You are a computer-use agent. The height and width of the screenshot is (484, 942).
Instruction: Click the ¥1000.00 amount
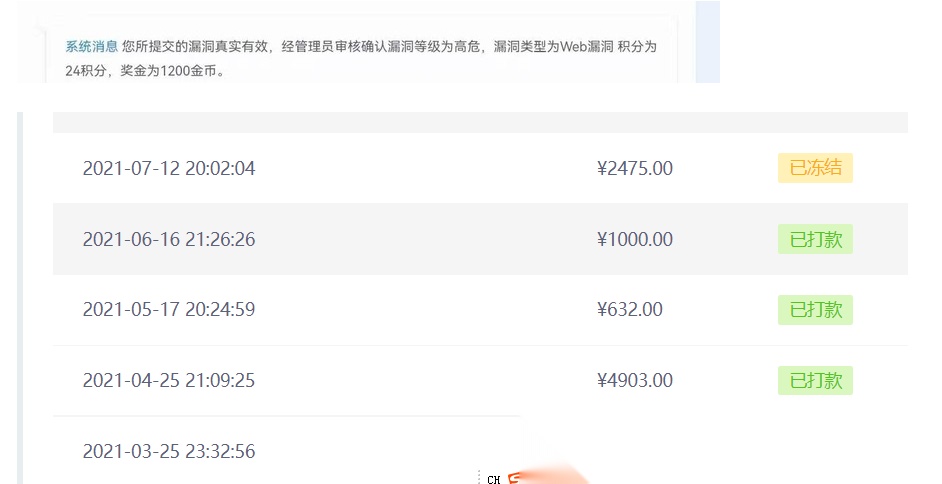click(634, 239)
